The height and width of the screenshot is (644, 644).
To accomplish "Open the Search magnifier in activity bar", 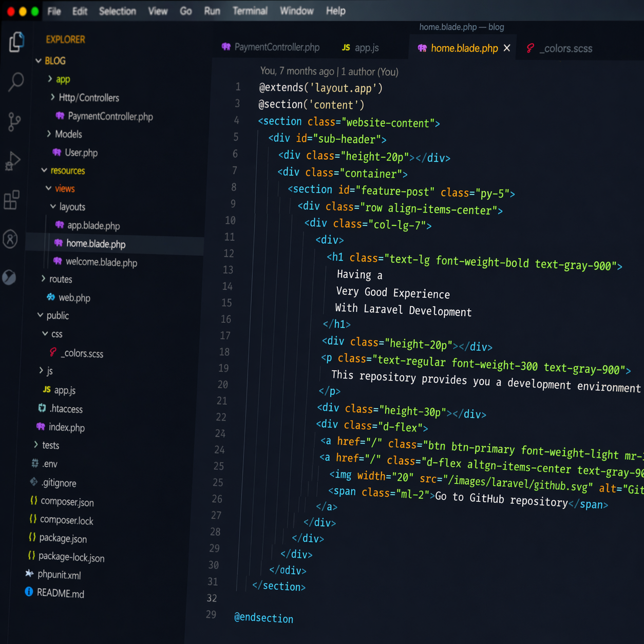I will point(16,81).
